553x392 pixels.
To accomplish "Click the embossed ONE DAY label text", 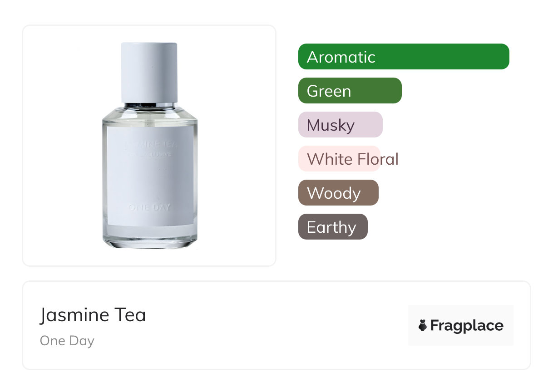I will tap(149, 208).
